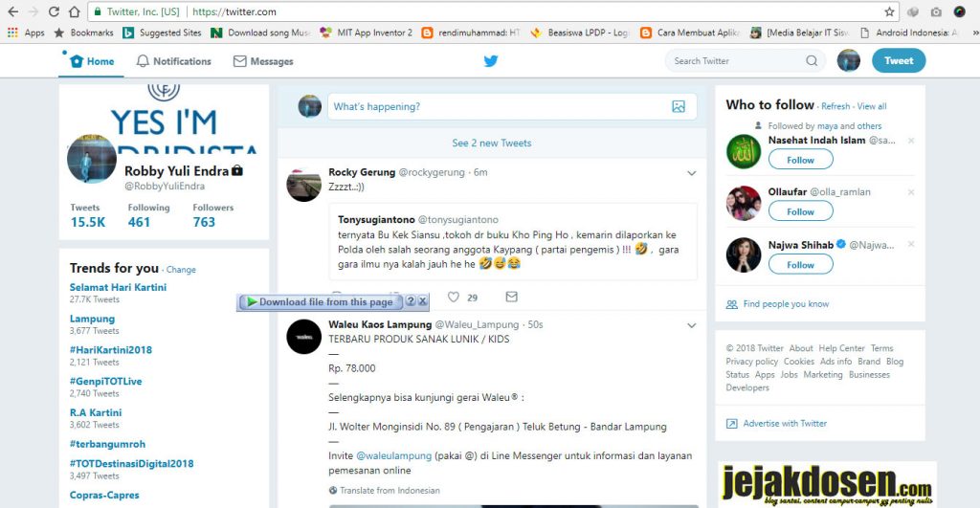Screen dimensions: 980x508
Task: Reload the page with refresh icon
Action: (x=54, y=11)
